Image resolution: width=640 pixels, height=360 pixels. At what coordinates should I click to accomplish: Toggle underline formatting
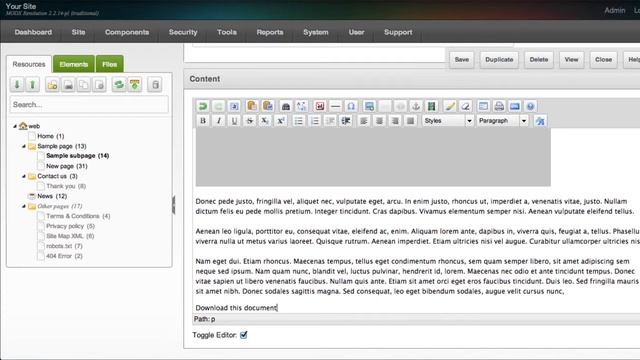coord(234,121)
